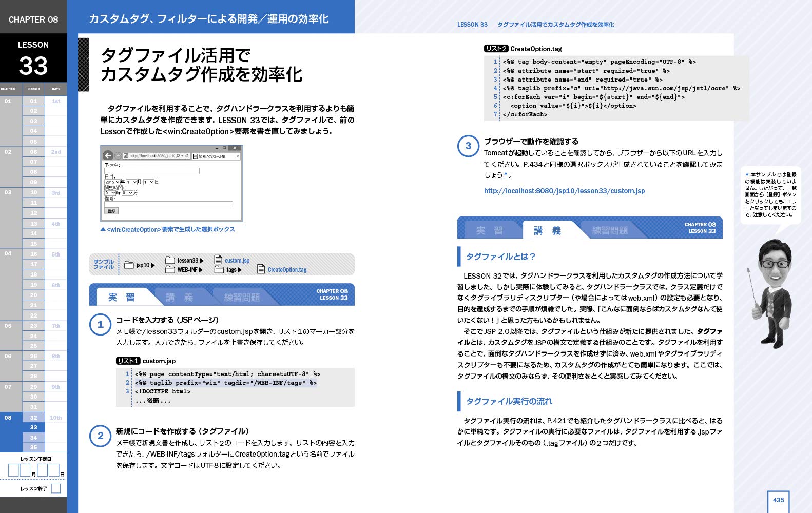
Task: Click the browser forward arrow button
Action: point(118,155)
